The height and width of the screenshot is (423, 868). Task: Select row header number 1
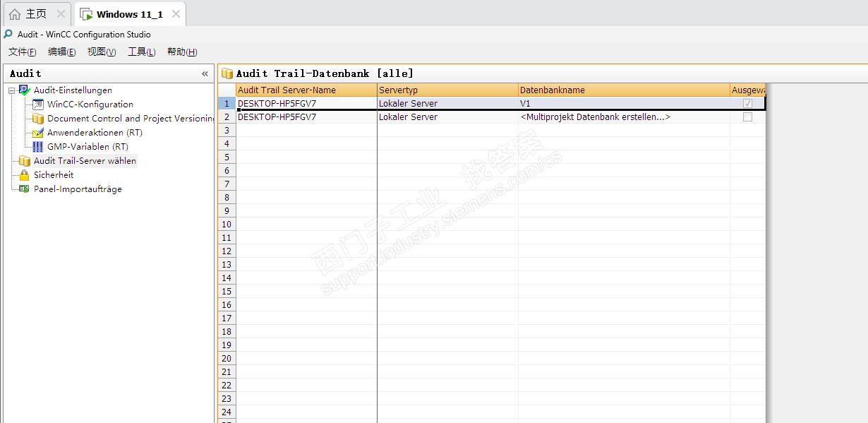pos(227,103)
